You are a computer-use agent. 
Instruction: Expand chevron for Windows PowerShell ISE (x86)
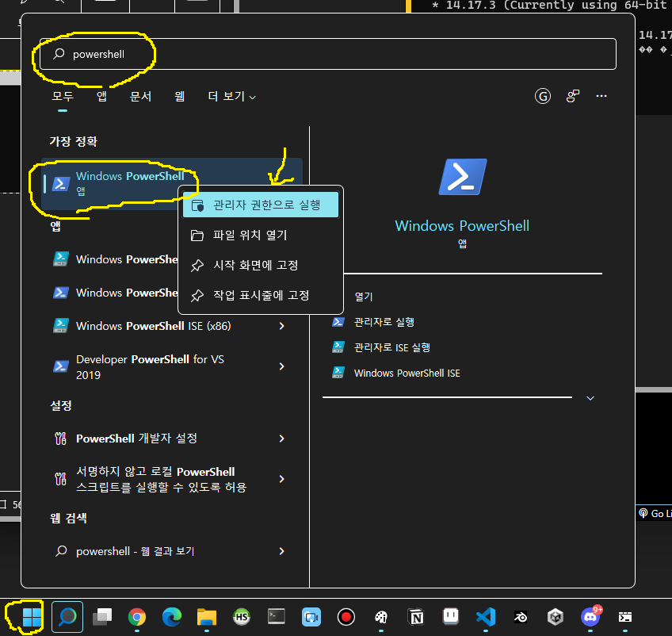tap(281, 326)
